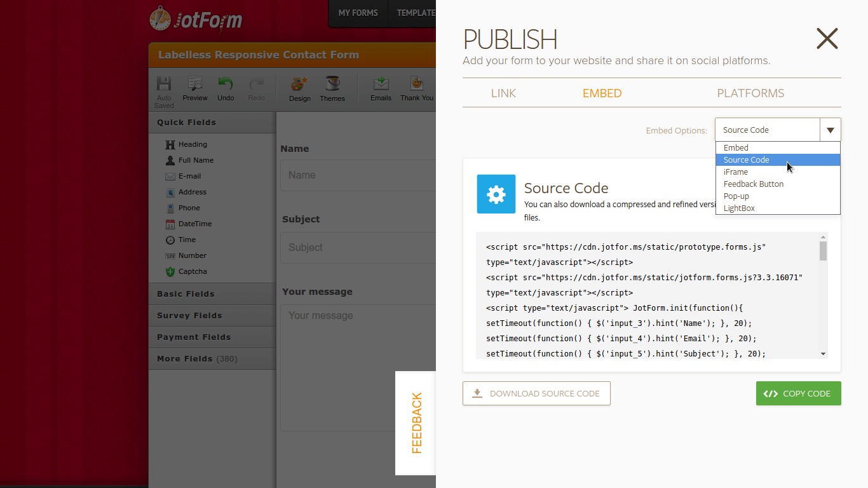Click the PUBLISH heading text
The height and width of the screenshot is (488, 868).
point(510,39)
